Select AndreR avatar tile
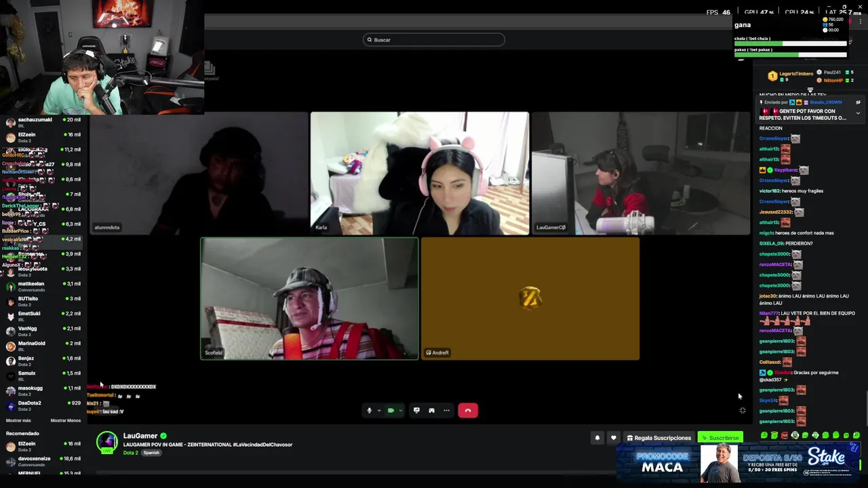The width and height of the screenshot is (868, 488). tap(530, 298)
